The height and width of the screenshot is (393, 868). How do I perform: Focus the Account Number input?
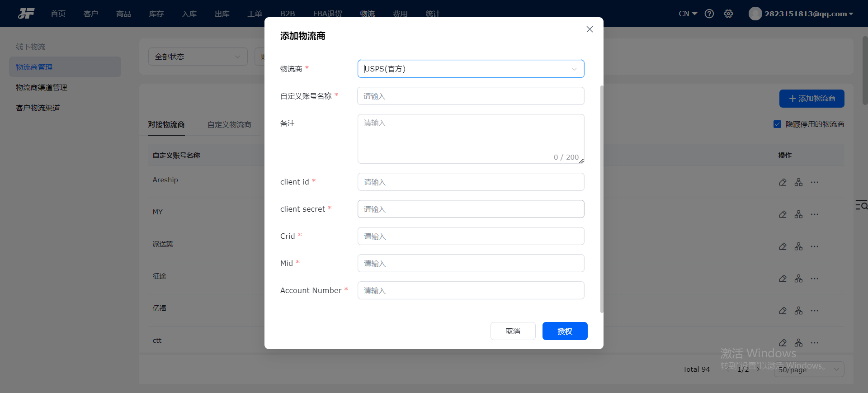[471, 290]
